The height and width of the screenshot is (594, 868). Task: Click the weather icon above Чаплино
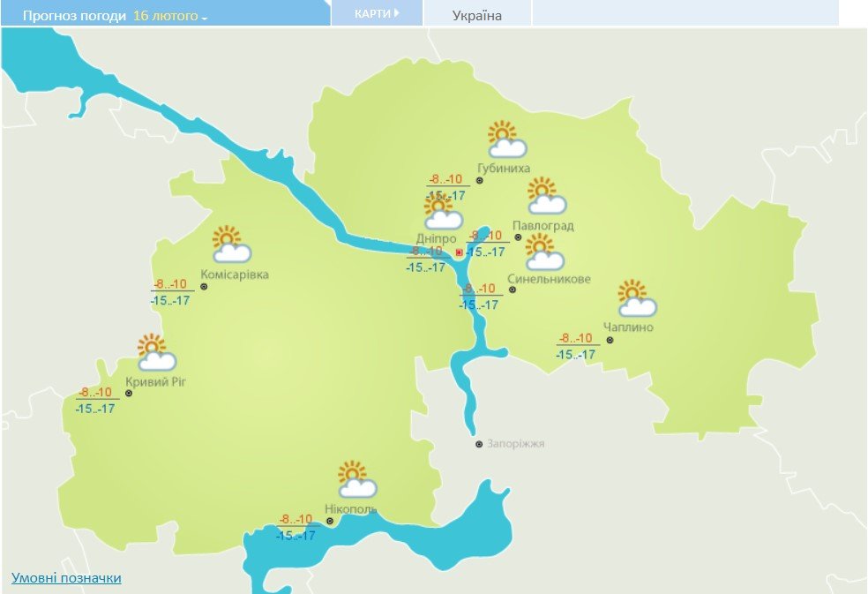coord(636,298)
